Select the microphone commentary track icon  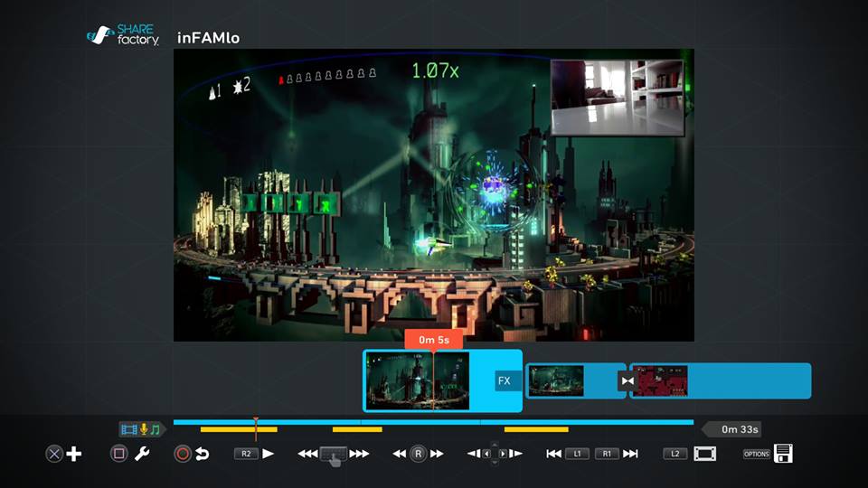pos(144,429)
